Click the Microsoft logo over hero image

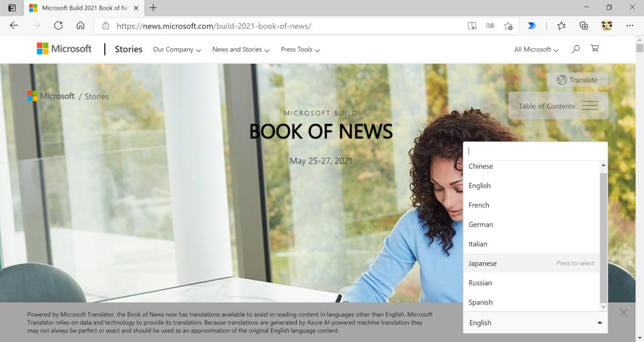[51, 96]
